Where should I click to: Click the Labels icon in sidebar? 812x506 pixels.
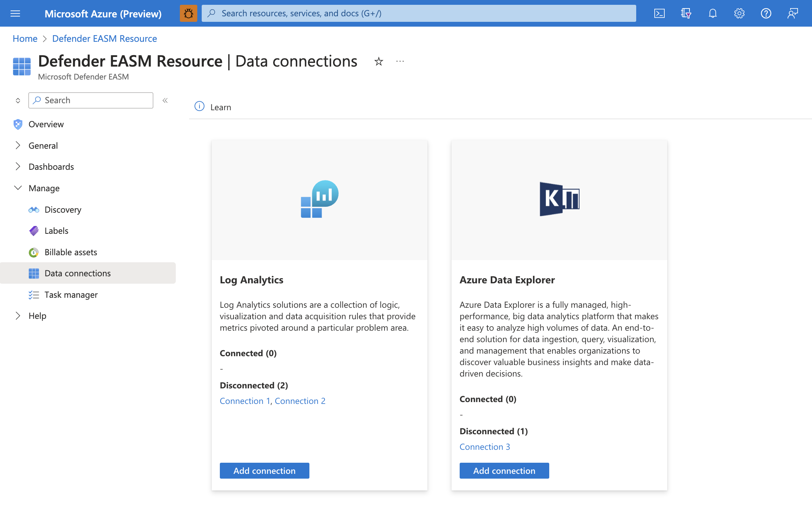[34, 230]
